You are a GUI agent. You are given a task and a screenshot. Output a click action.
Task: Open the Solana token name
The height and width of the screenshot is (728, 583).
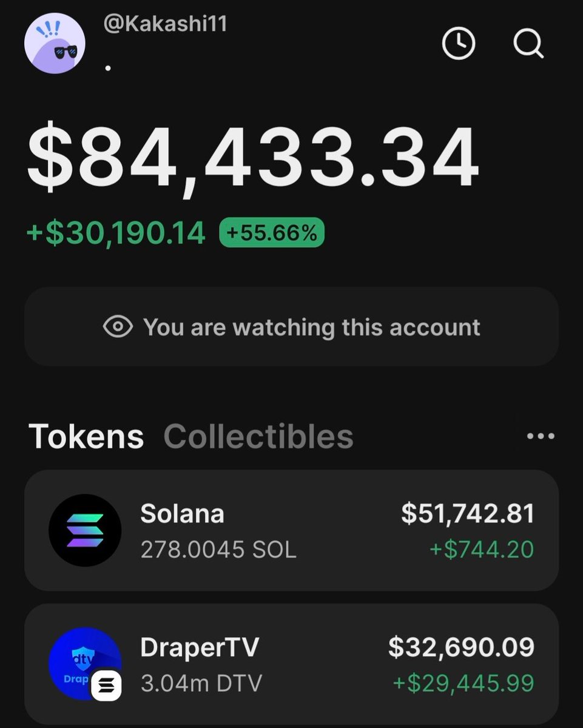182,514
